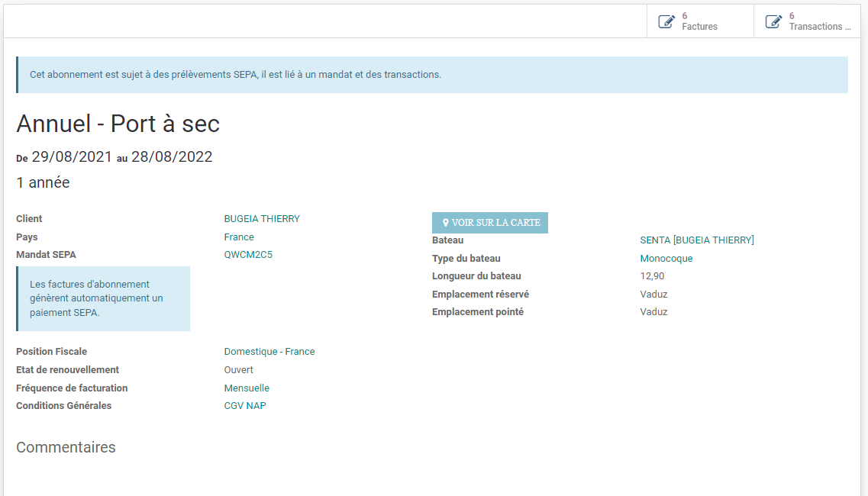868x496 pixels.
Task: Open the Monocoque boat type link
Action: 666,259
